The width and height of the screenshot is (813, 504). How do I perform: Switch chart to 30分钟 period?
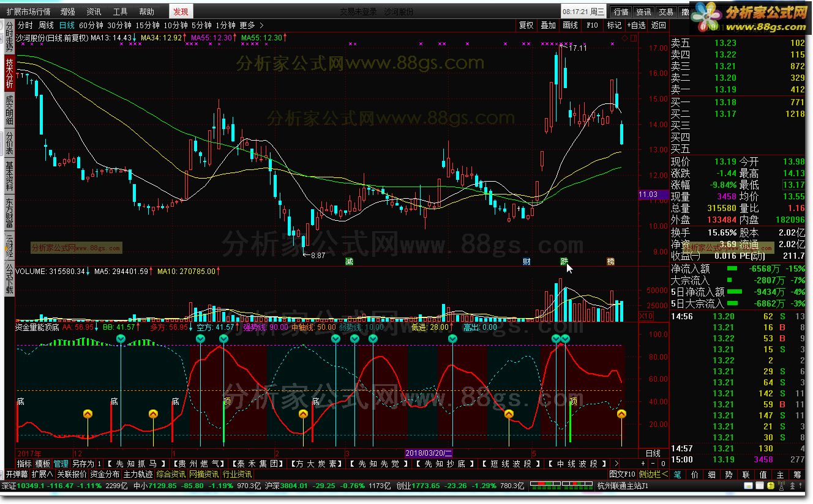(119, 25)
